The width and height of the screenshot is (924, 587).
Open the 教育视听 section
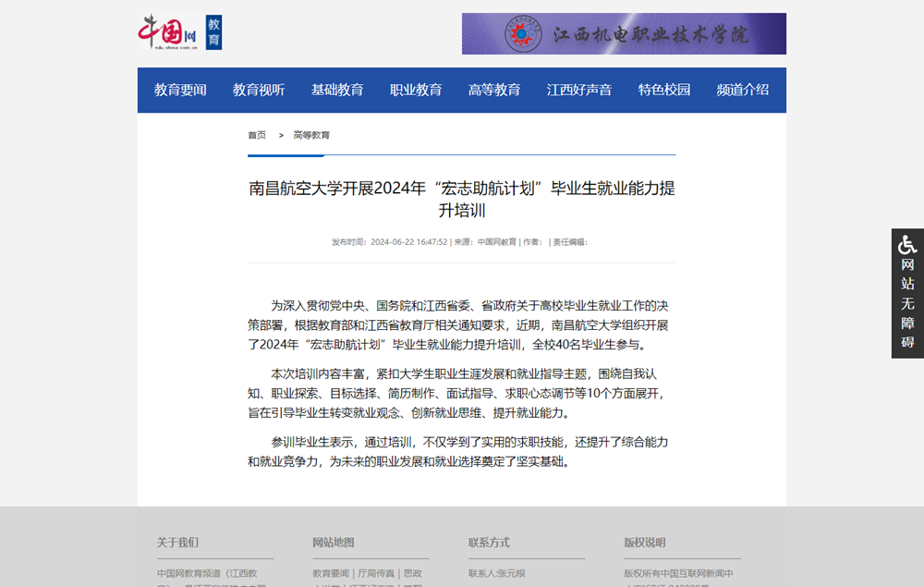pos(257,90)
